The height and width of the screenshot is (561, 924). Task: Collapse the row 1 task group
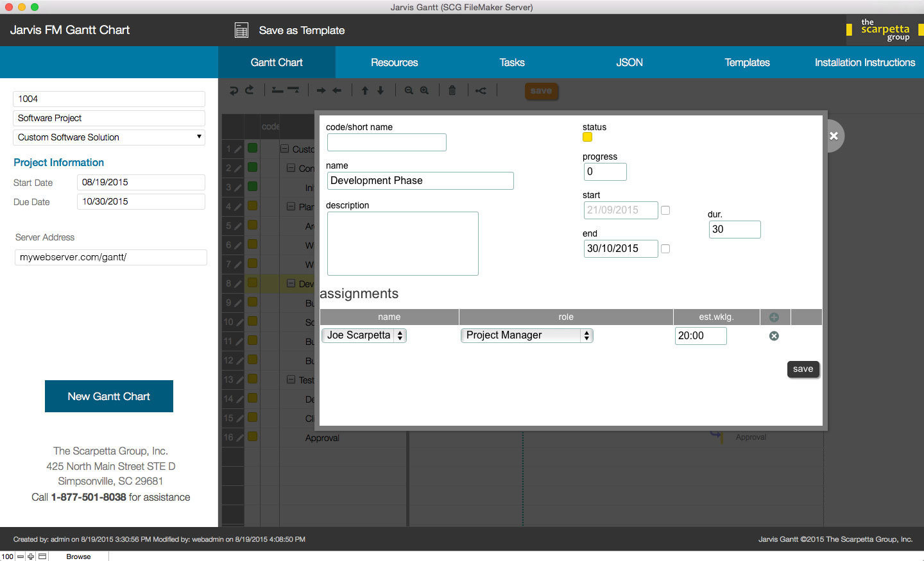[x=284, y=149]
